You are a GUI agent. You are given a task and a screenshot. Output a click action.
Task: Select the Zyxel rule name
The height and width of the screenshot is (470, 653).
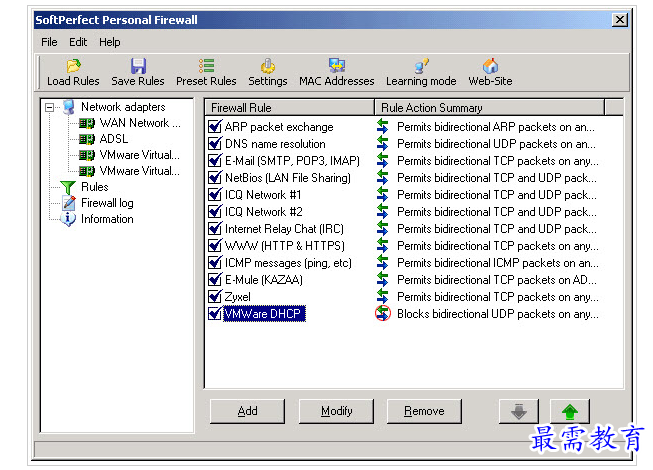tap(238, 297)
